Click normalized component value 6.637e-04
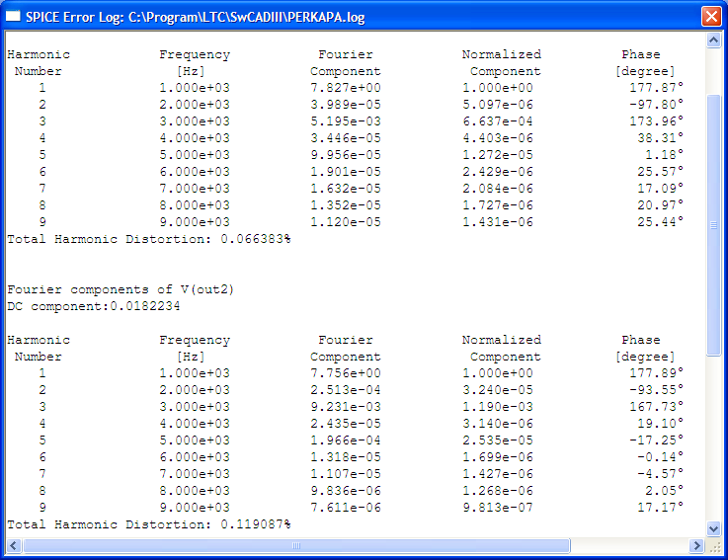The height and width of the screenshot is (560, 728). [498, 121]
